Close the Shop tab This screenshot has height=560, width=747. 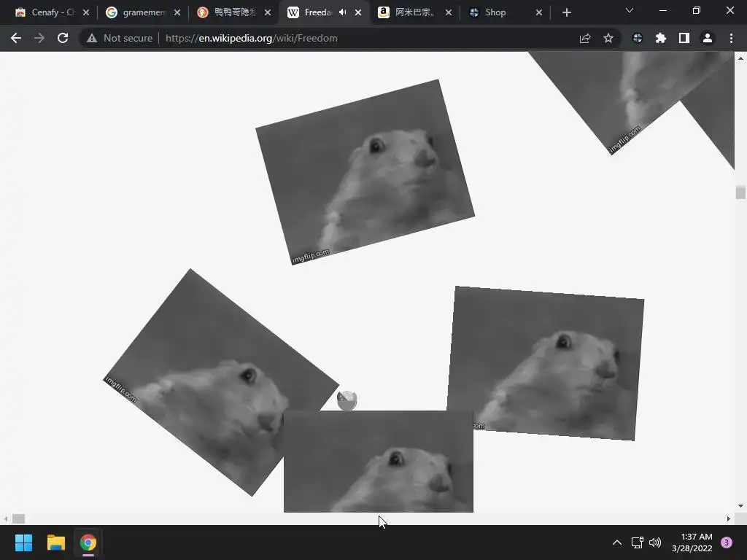point(539,12)
